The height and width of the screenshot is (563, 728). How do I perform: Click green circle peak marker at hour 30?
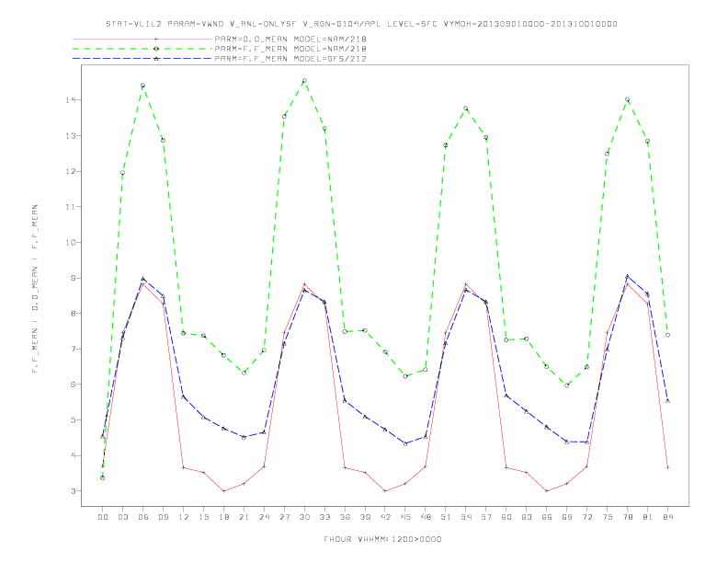click(x=304, y=81)
